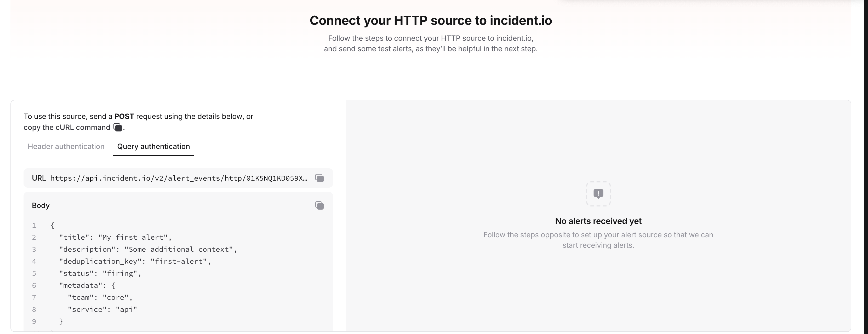Select the Query authentication tab
Screen dimensions: 868x334
click(153, 146)
